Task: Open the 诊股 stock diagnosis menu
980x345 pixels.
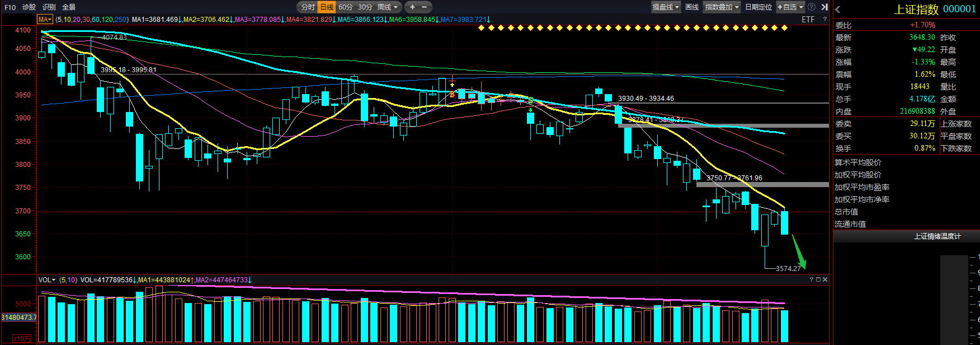Action: pos(29,7)
